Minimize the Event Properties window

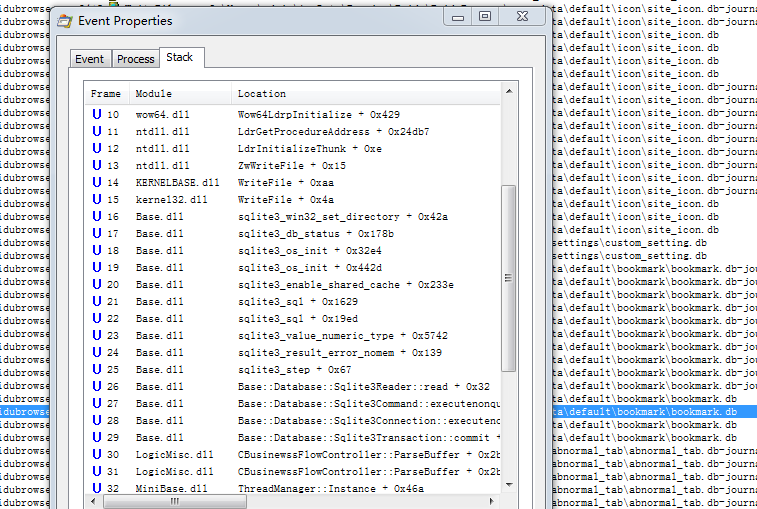pyautogui.click(x=458, y=17)
